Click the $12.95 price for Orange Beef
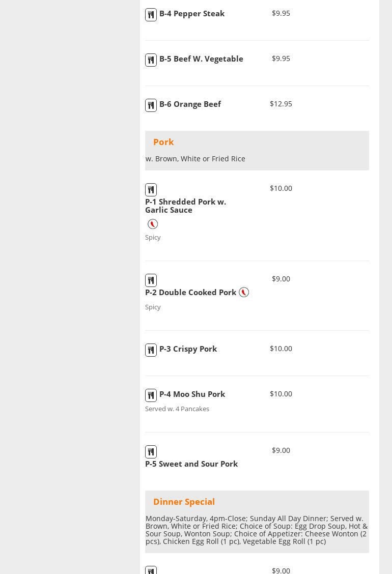 [x=281, y=104]
